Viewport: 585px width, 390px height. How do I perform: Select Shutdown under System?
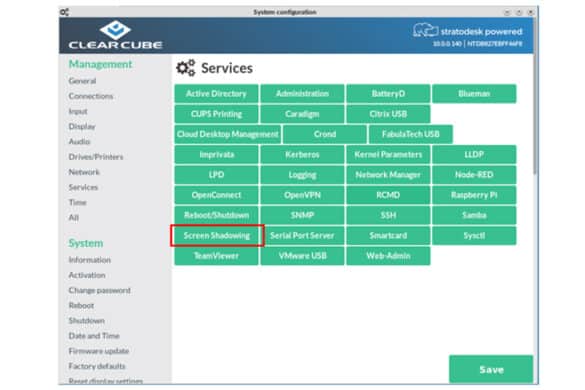coord(87,321)
